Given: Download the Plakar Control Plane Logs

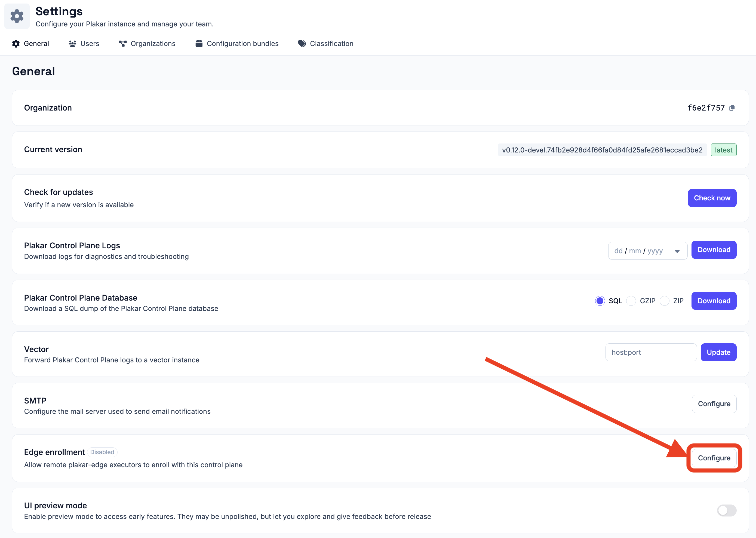Looking at the screenshot, I should click(x=714, y=250).
